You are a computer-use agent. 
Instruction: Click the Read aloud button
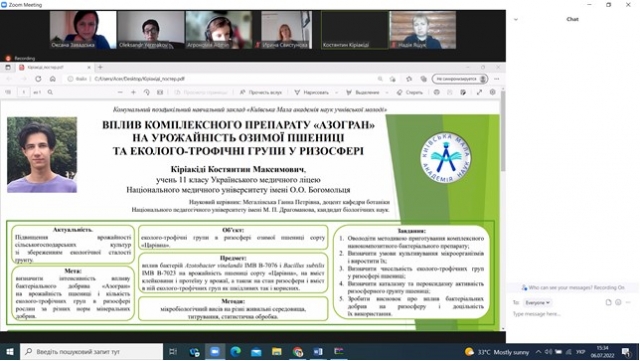tap(261, 93)
